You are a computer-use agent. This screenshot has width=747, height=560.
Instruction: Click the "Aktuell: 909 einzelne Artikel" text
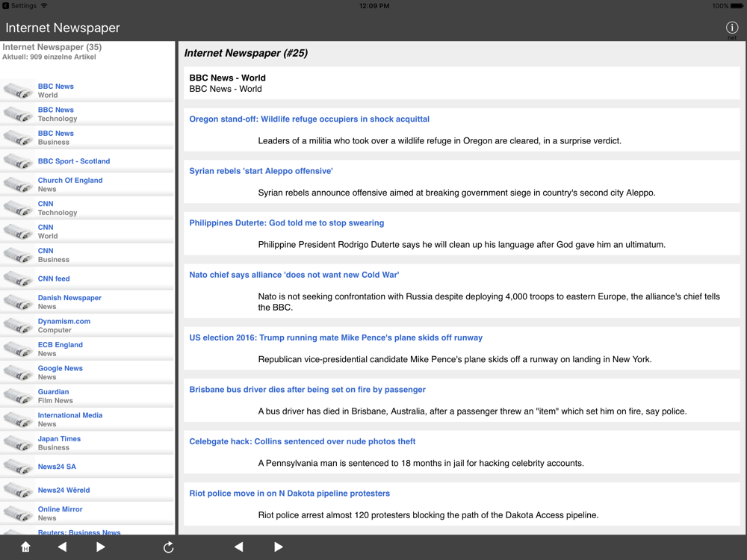[x=49, y=57]
